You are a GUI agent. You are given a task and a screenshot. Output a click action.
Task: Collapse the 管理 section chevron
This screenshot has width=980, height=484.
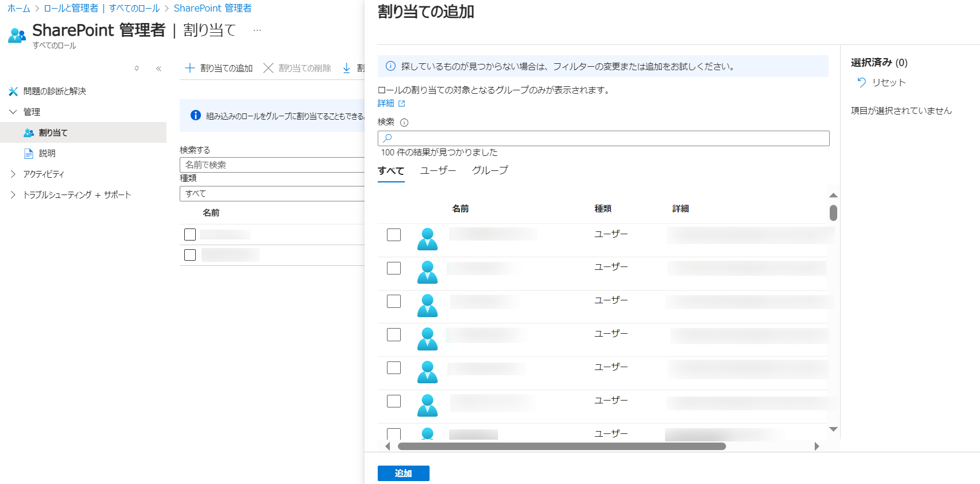(x=13, y=112)
